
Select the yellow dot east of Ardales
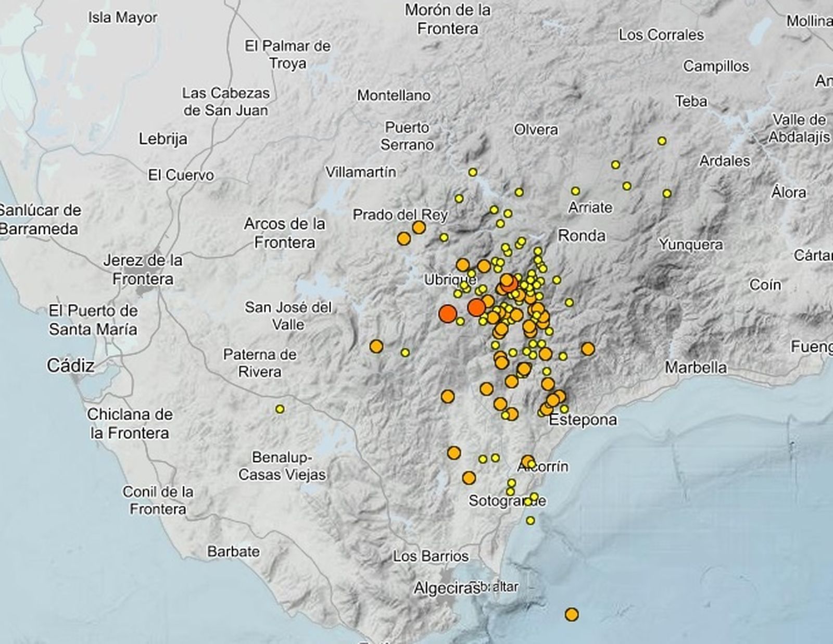click(666, 193)
